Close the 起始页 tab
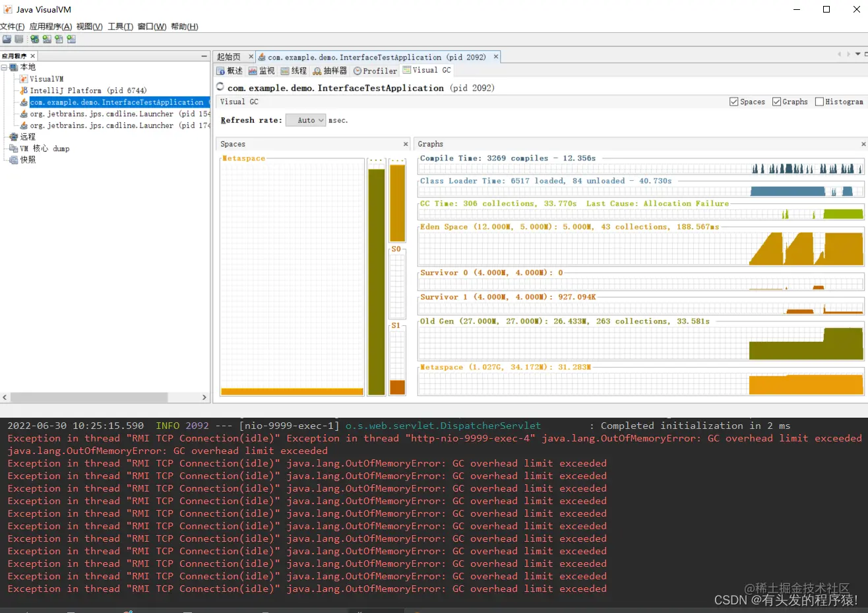Image resolution: width=868 pixels, height=613 pixels. pyautogui.click(x=251, y=57)
